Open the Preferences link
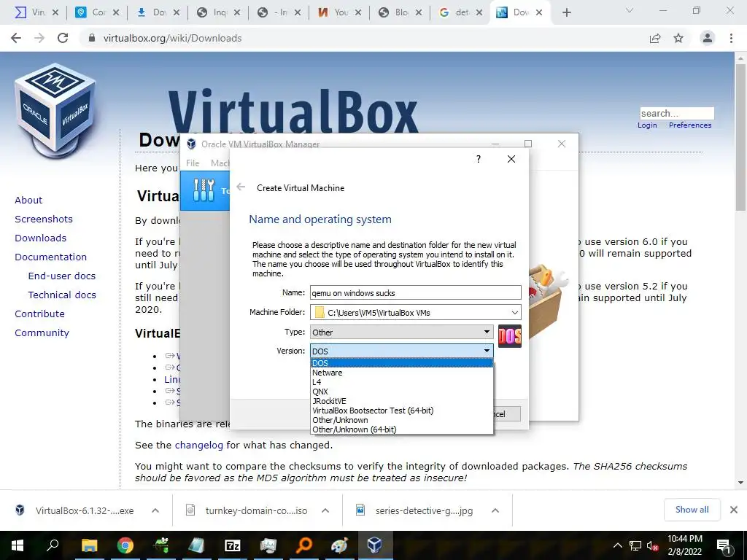This screenshot has height=560, width=747. tap(690, 125)
